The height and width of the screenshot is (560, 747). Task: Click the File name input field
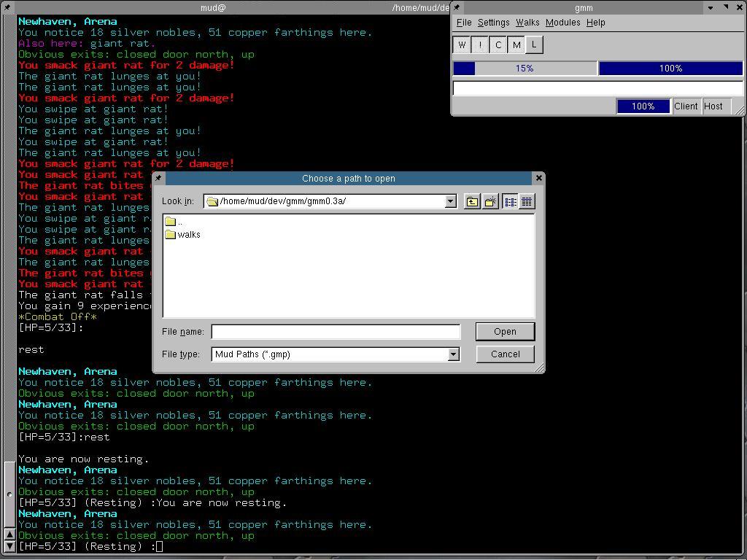(x=336, y=332)
